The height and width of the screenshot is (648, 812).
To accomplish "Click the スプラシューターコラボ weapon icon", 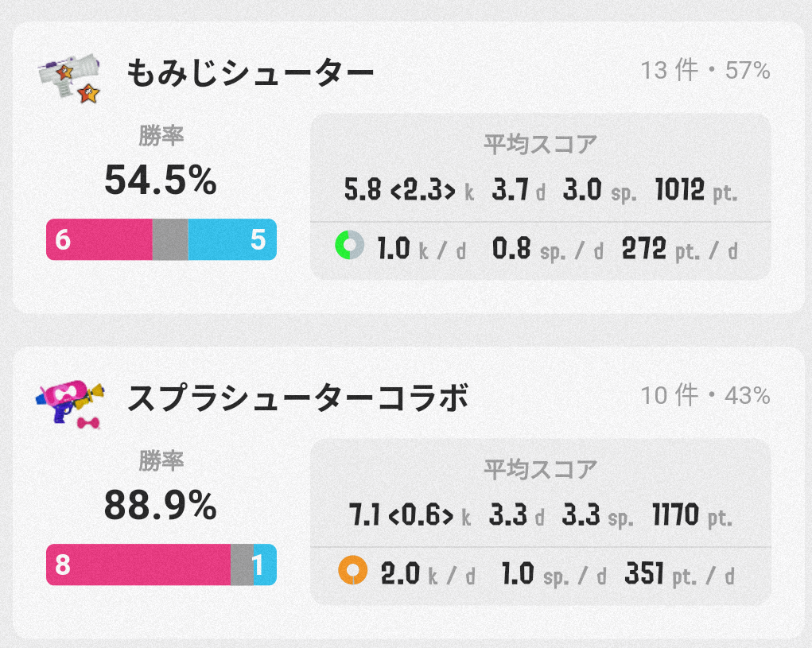I will pyautogui.click(x=70, y=402).
